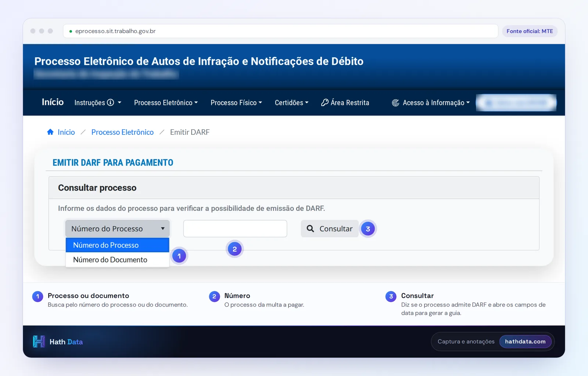This screenshot has width=588, height=376.
Task: Open Área Restrita in the nav bar
Action: 345,102
